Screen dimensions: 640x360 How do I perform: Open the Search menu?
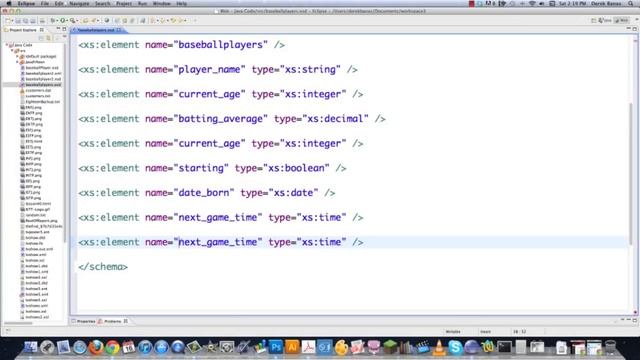(x=102, y=4)
